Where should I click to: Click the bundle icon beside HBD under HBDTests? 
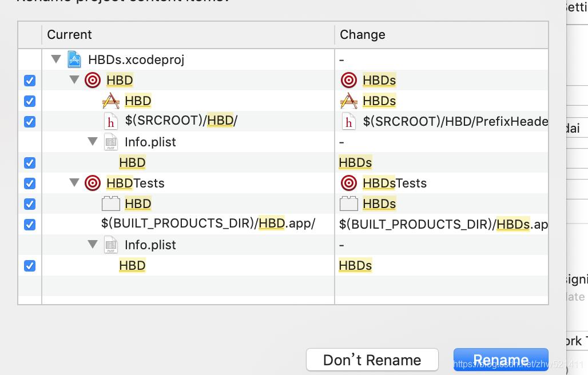[111, 204]
